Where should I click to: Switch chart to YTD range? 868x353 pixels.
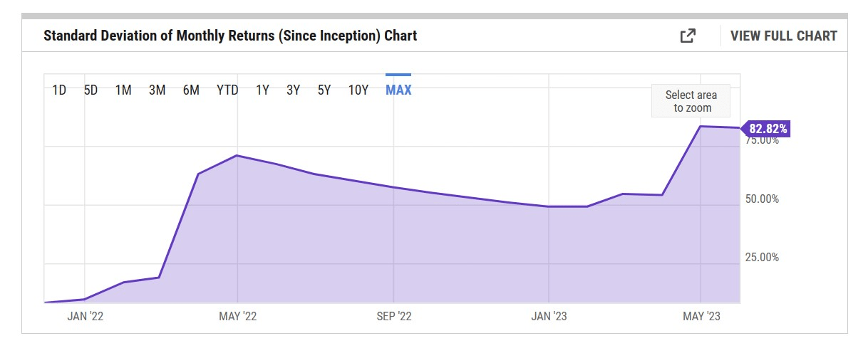point(227,90)
